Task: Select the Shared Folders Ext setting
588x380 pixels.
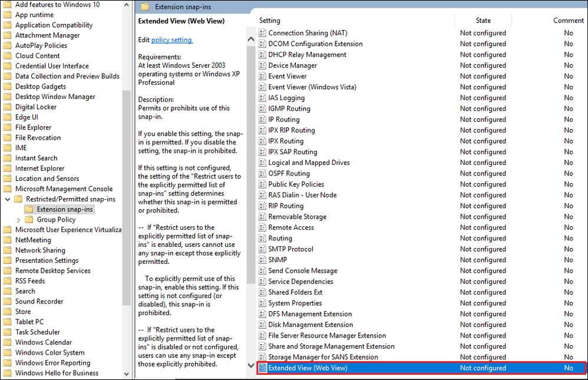Action: coord(295,292)
